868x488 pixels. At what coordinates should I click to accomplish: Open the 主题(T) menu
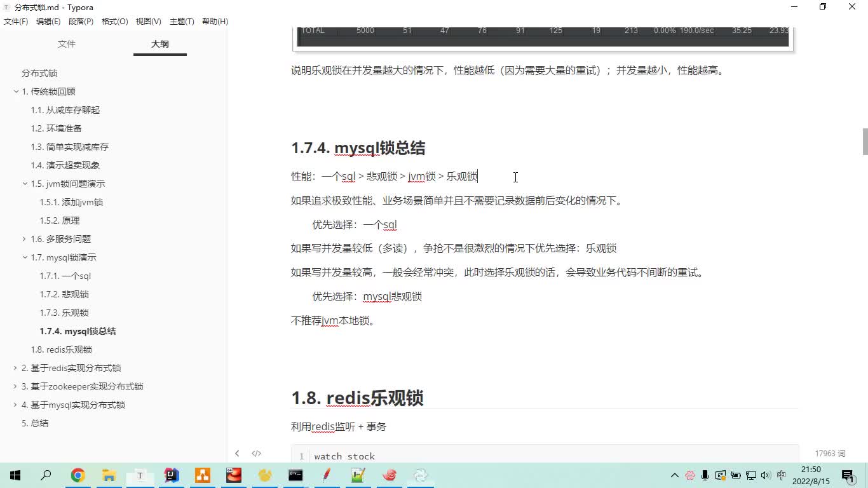(x=182, y=21)
